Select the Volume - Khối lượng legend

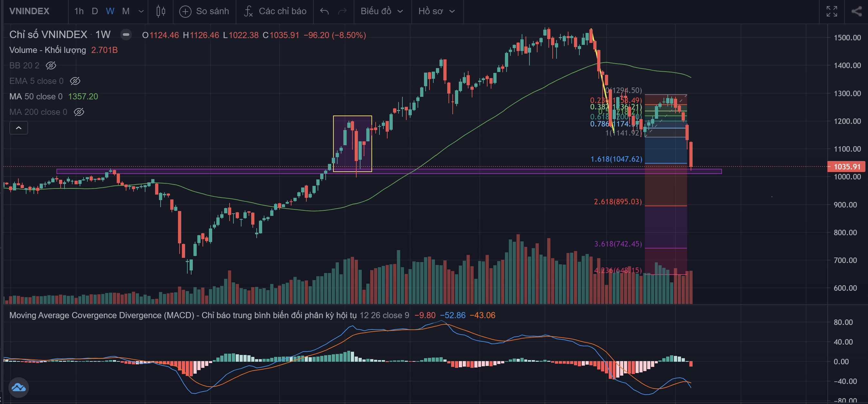click(47, 50)
